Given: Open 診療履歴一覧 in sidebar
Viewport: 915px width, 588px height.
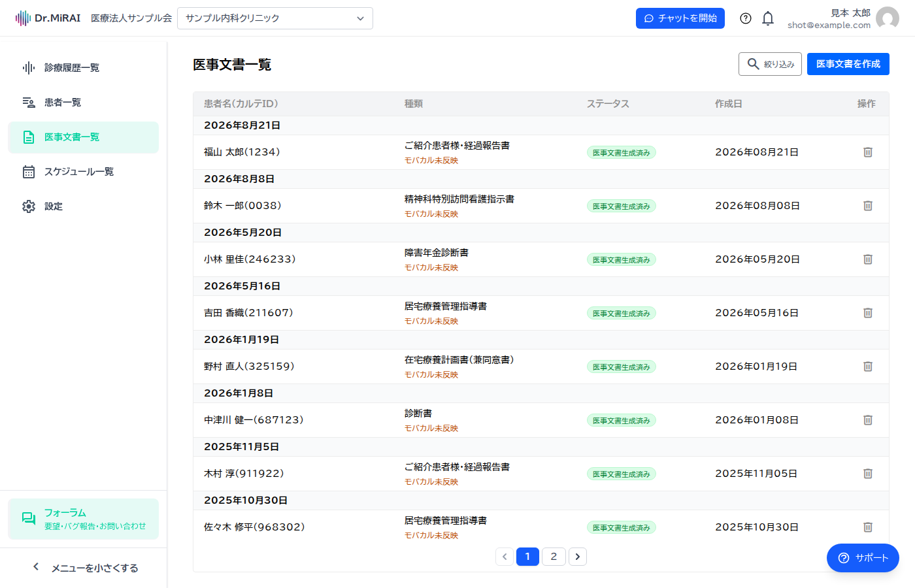Looking at the screenshot, I should tap(84, 68).
